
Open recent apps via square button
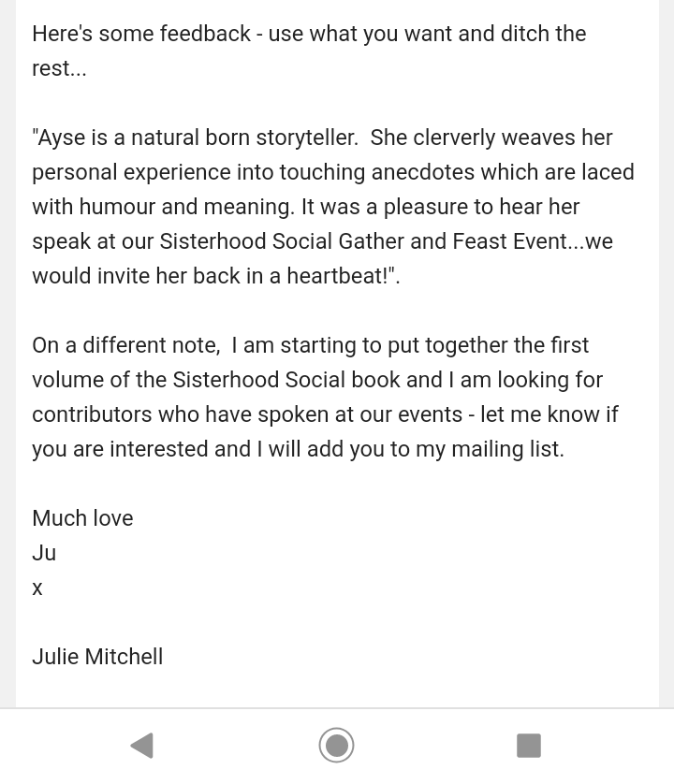528,746
